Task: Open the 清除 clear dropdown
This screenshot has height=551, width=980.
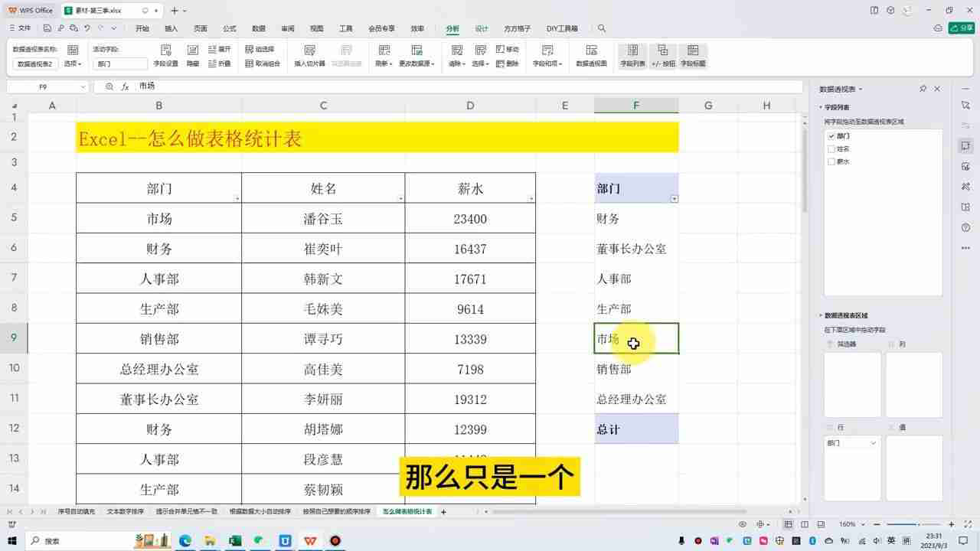Action: (x=457, y=64)
